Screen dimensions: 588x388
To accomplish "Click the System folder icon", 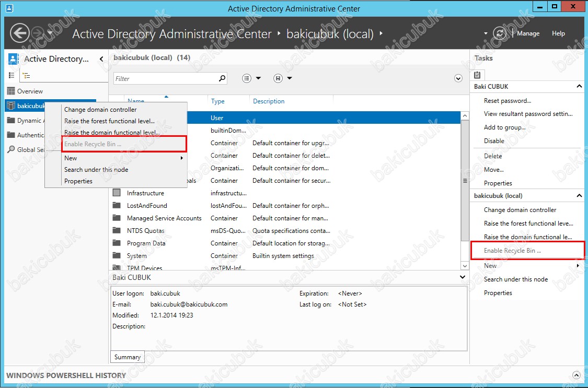I will pos(117,255).
